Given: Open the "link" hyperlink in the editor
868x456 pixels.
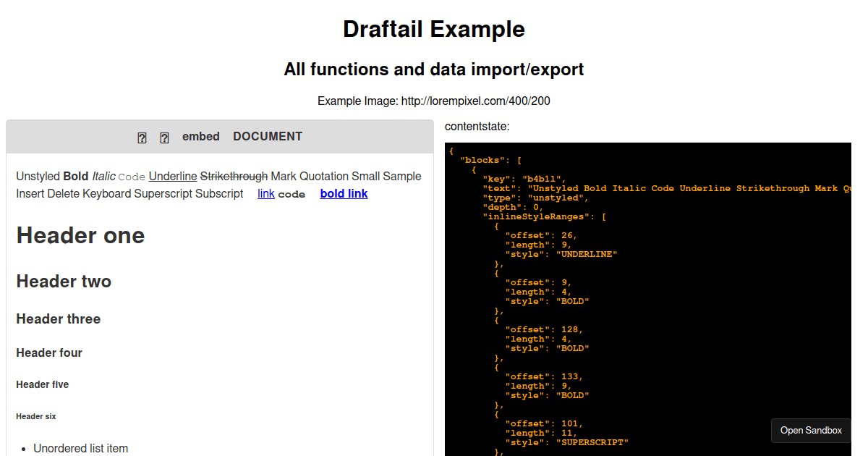Looking at the screenshot, I should (265, 193).
